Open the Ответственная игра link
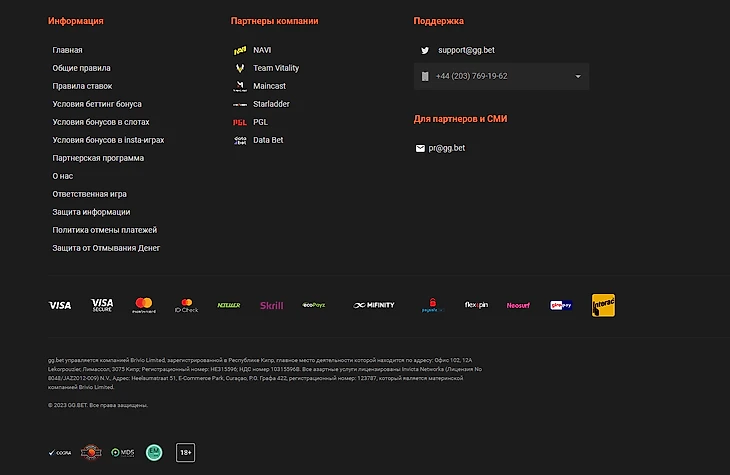The image size is (730, 475). tap(89, 194)
